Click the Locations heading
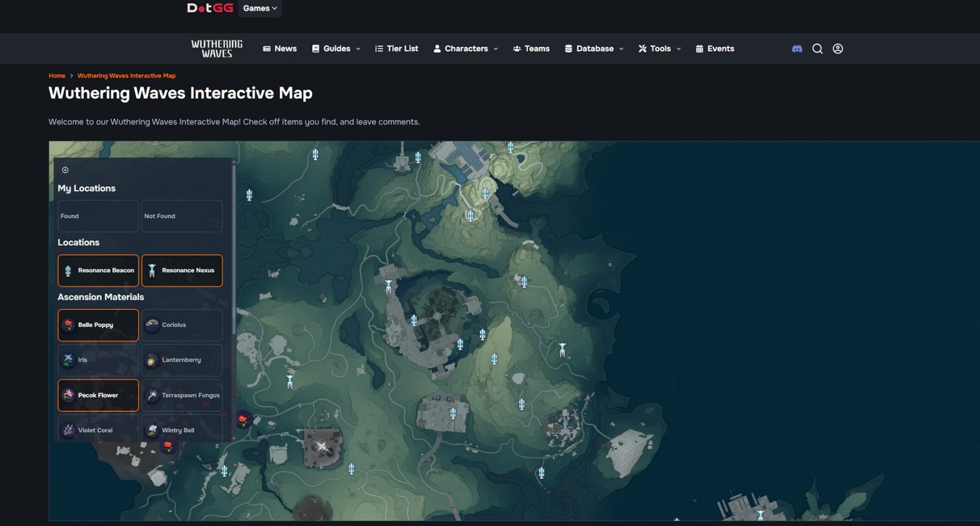This screenshot has height=526, width=980. pyautogui.click(x=78, y=243)
